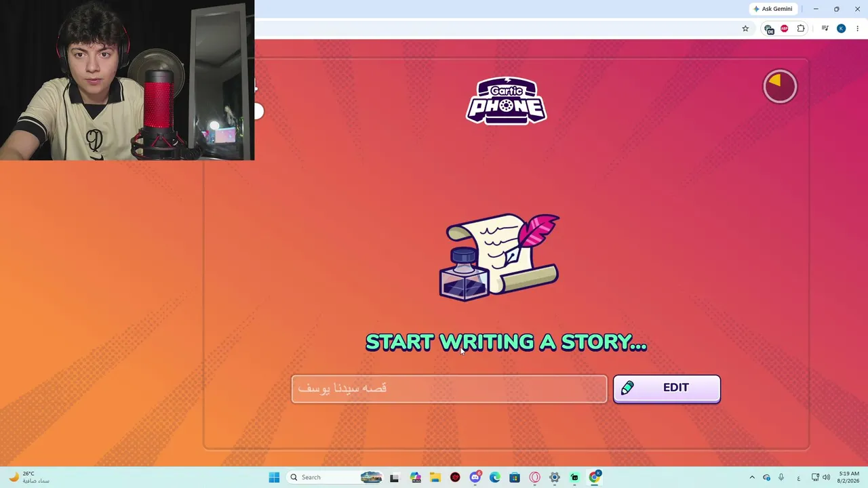Minimize the Chrome window

tap(816, 9)
